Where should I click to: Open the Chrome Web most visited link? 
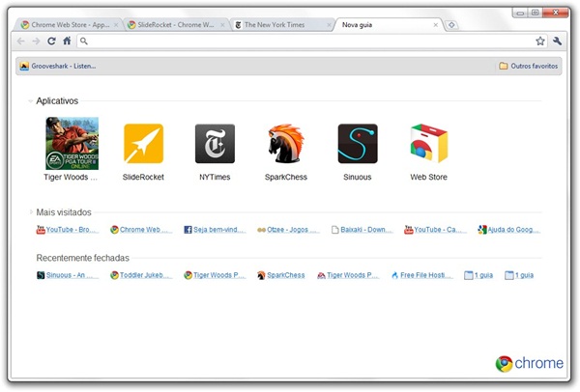click(141, 230)
